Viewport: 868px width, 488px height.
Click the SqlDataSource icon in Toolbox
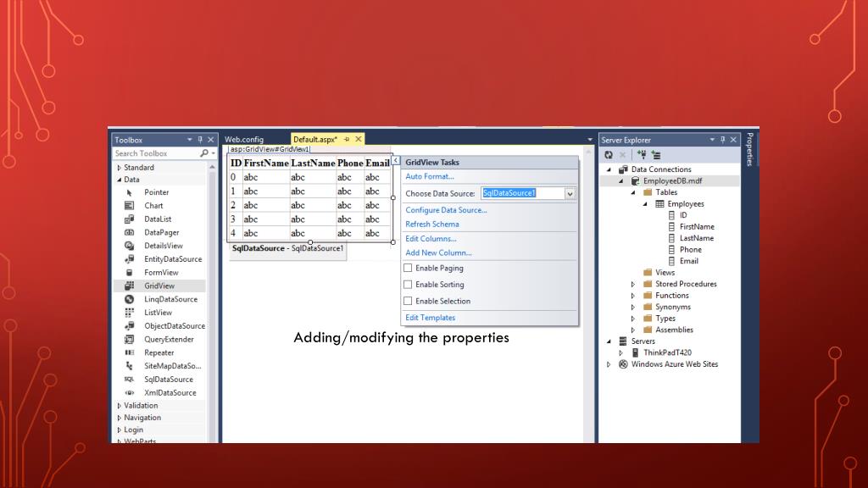coord(129,379)
